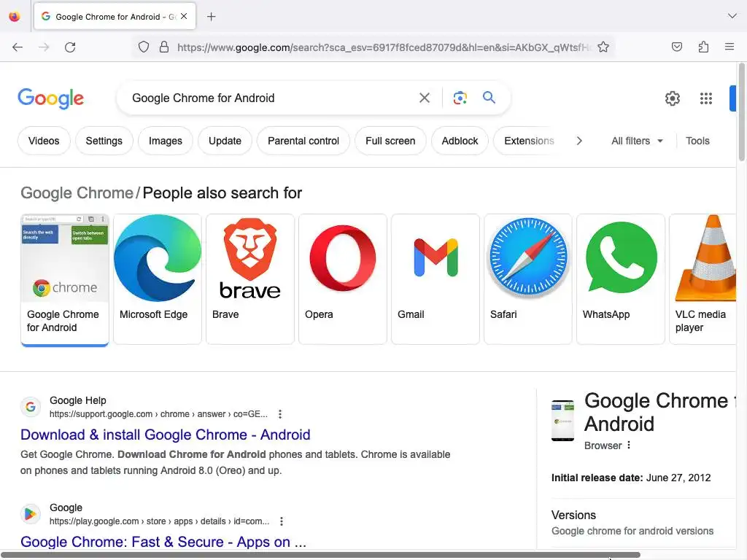The image size is (747, 560).
Task: Open Google Chrome breadcrumb link
Action: coord(77,192)
